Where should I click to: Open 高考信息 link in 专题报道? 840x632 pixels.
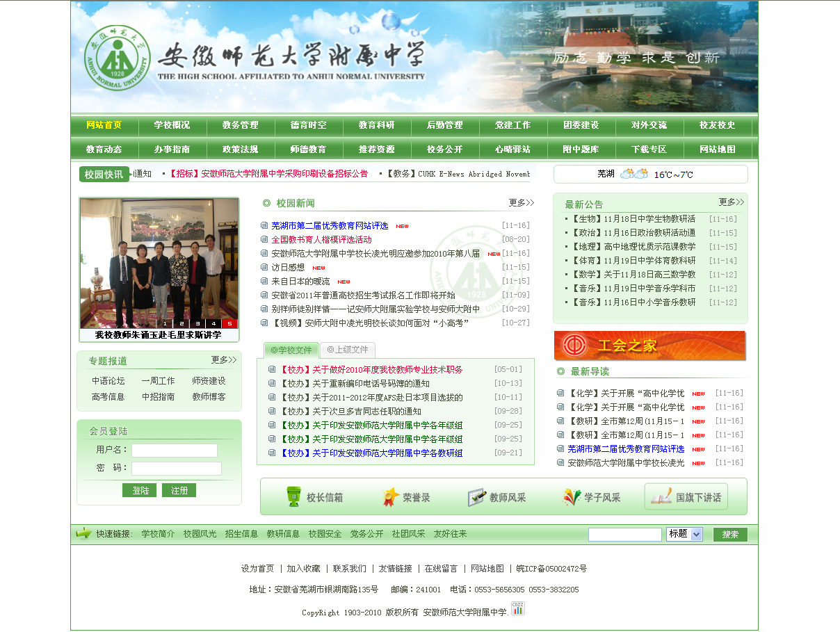click(x=108, y=397)
